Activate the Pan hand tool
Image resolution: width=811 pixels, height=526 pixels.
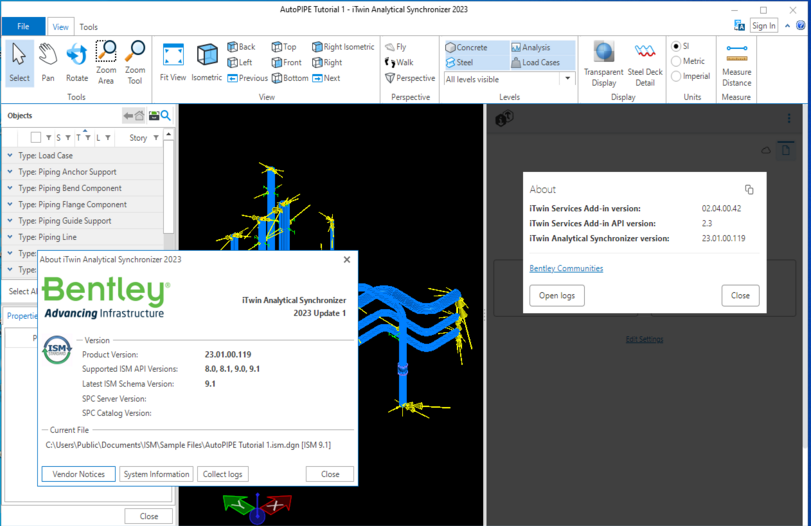(x=48, y=63)
